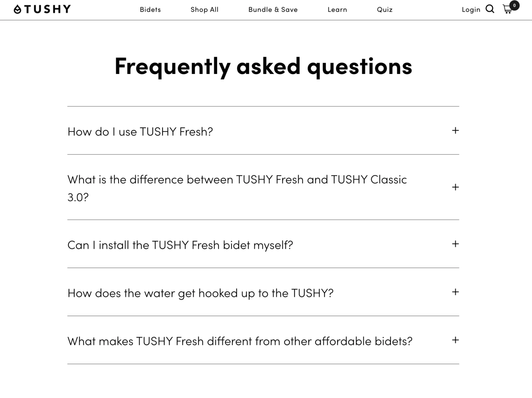Expand the water hookup question
Screen dimensions: 532x398
456,292
